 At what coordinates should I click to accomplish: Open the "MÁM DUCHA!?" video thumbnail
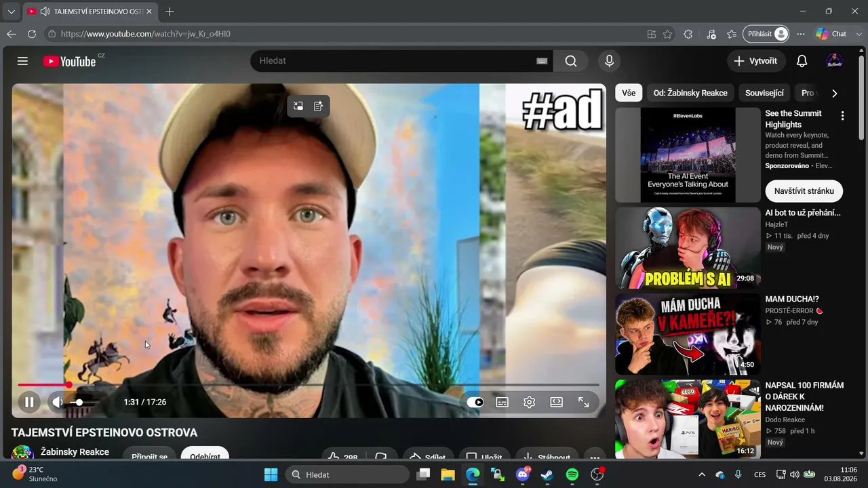click(x=688, y=334)
